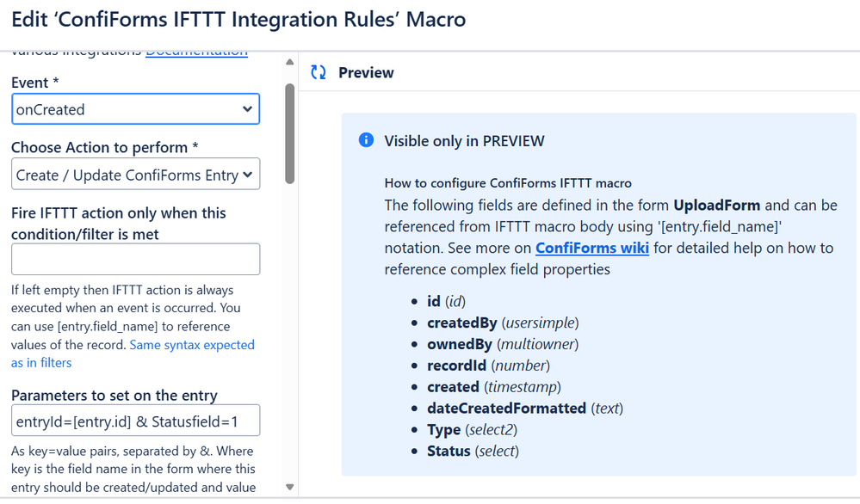The image size is (860, 504).
Task: Focus the Parameters to set input
Action: click(x=135, y=421)
